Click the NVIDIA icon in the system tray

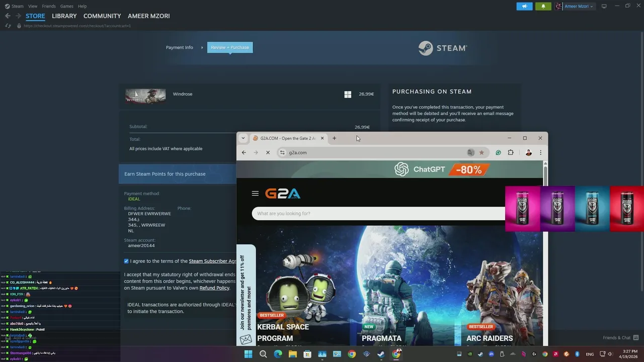[x=470, y=354]
